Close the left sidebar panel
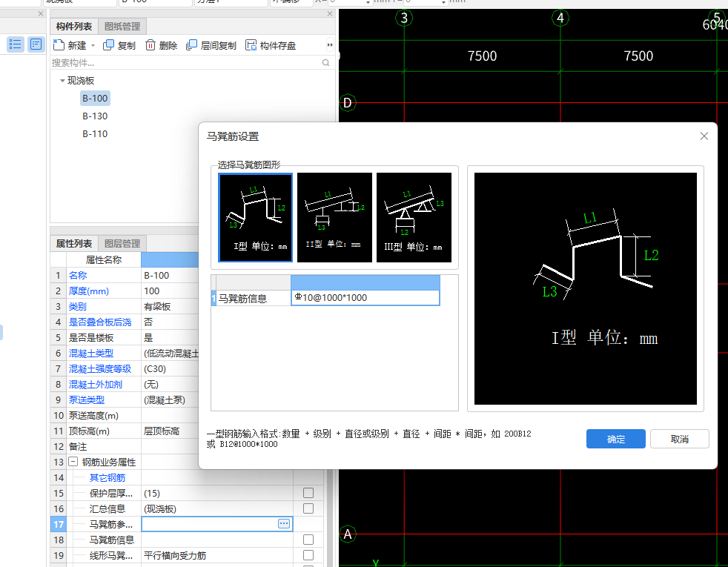728x567 pixels. tap(41, 14)
